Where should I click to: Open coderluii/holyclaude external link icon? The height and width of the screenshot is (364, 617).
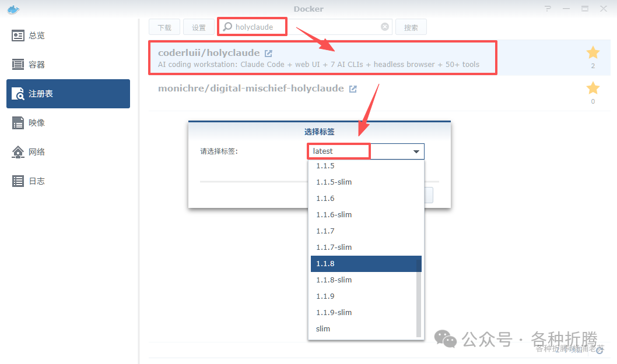268,52
